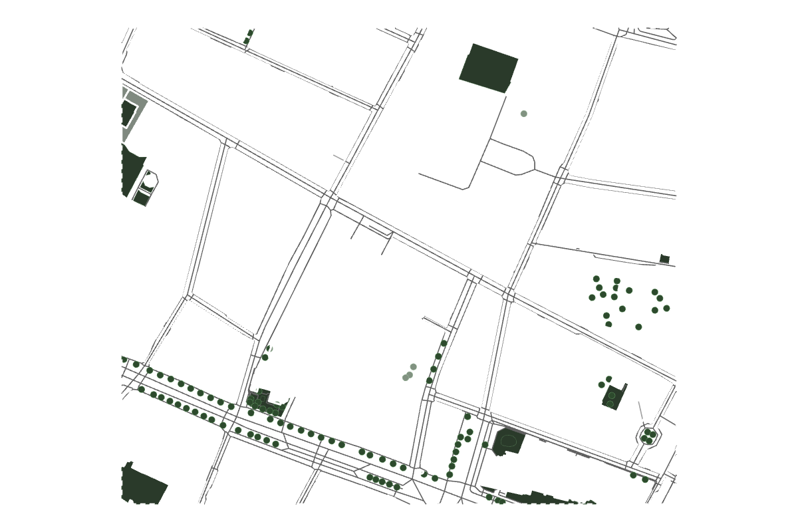Click the dark green polygon in the bottom-left corner
Viewport: 798px width, 532px height.
pyautogui.click(x=143, y=483)
